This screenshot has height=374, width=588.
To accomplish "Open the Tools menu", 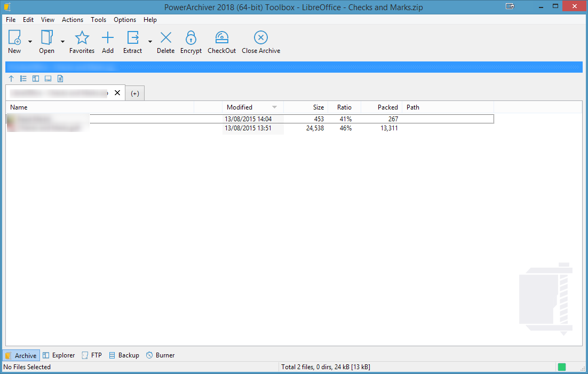I will 98,20.
